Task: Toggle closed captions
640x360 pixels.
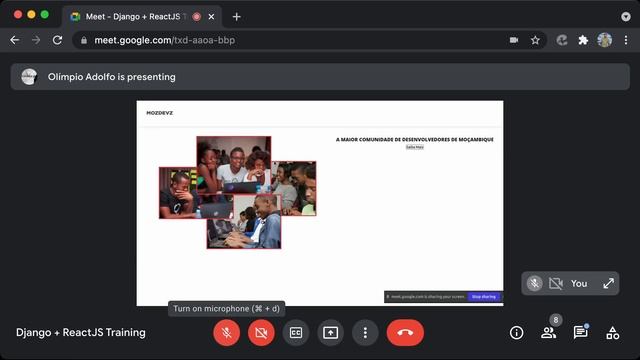Action: [296, 333]
